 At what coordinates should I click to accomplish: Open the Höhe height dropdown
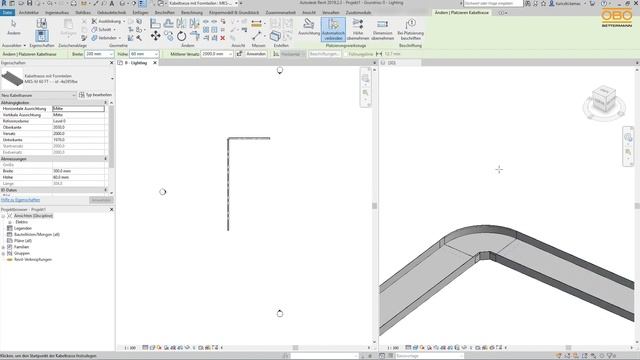click(156, 54)
